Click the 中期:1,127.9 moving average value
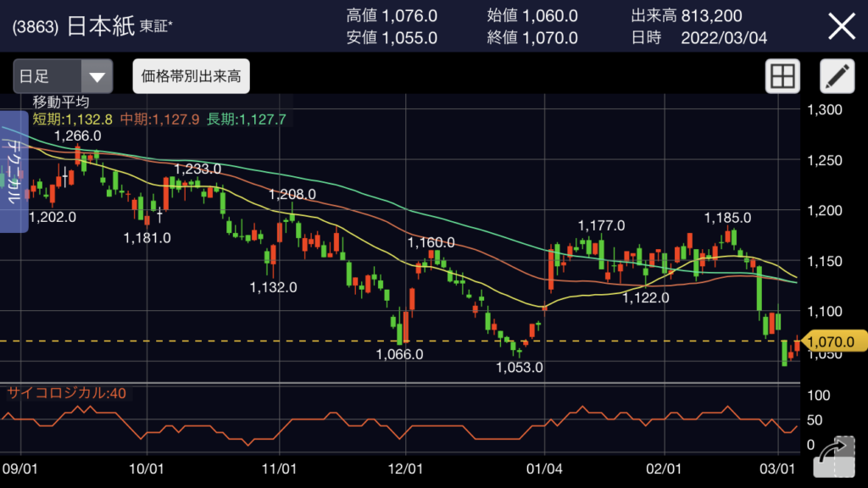The height and width of the screenshot is (488, 868). 159,119
